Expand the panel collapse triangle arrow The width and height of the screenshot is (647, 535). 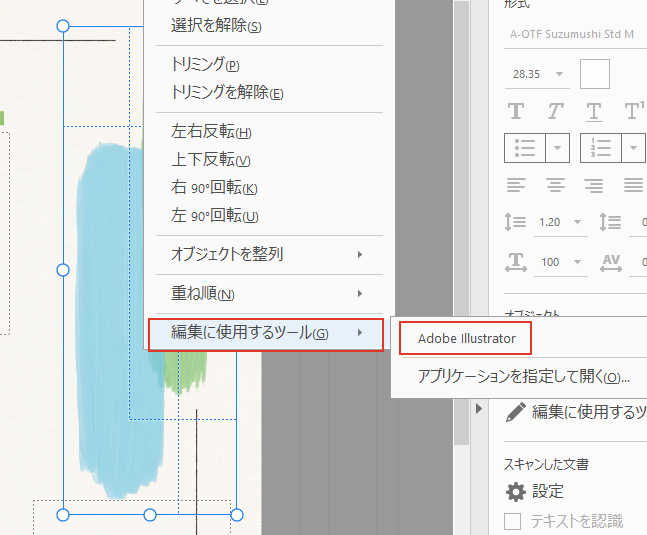(479, 408)
